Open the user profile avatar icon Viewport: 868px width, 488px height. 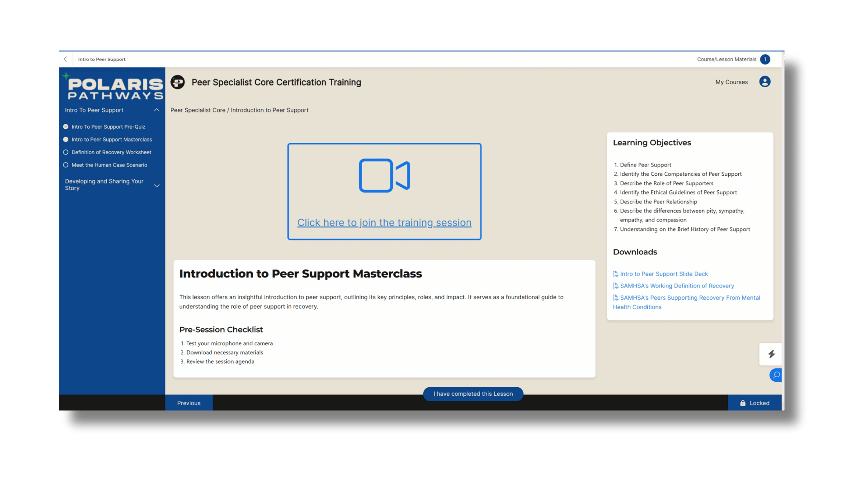tap(764, 82)
